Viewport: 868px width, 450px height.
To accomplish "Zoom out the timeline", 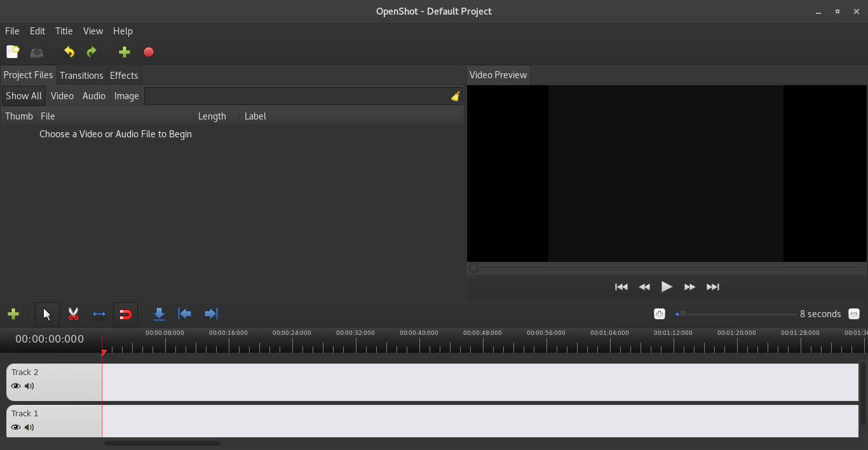I will click(854, 314).
